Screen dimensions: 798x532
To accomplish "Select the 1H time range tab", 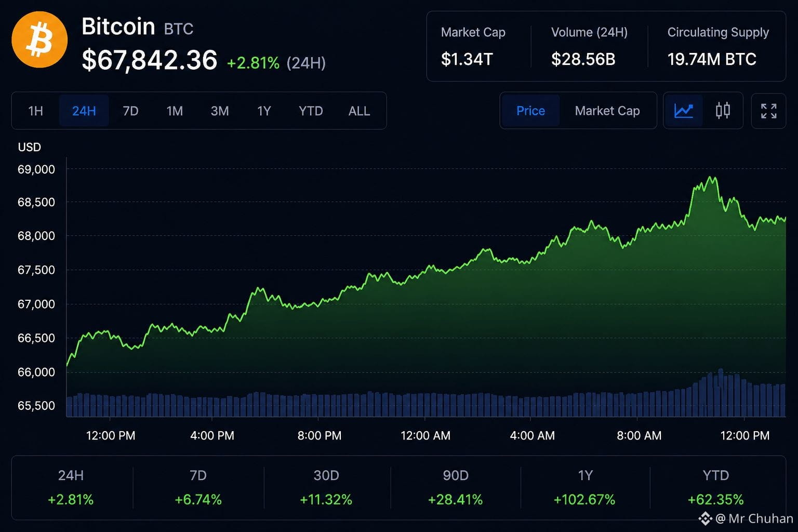I will point(36,111).
